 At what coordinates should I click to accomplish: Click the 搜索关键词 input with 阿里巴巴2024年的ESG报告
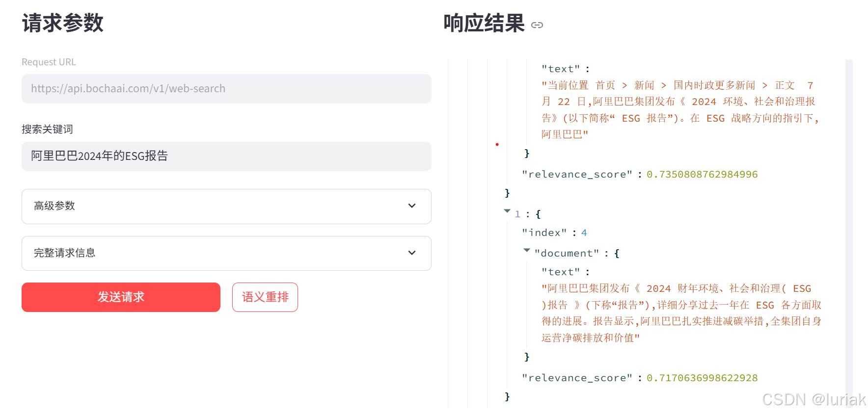226,156
